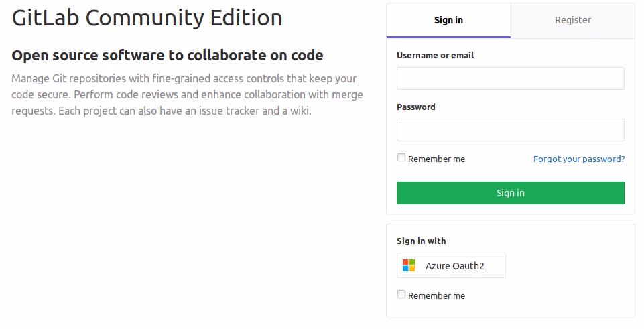Click the 'Username or email' field label
Image resolution: width=644 pixels, height=329 pixels.
(x=435, y=56)
